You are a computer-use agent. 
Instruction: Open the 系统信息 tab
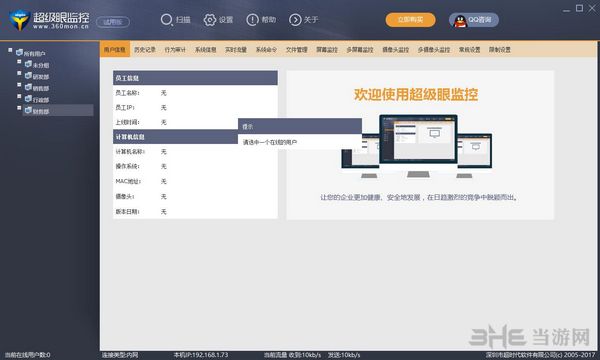tap(205, 50)
